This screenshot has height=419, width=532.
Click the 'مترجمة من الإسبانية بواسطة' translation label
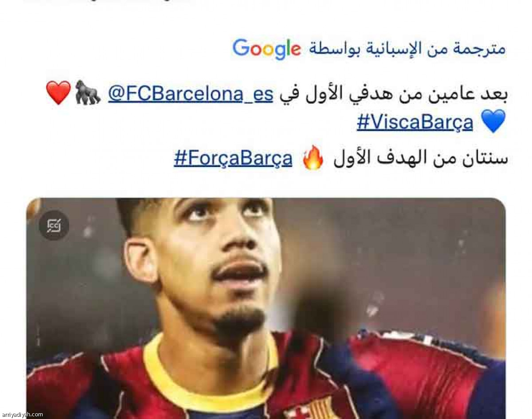(x=407, y=49)
